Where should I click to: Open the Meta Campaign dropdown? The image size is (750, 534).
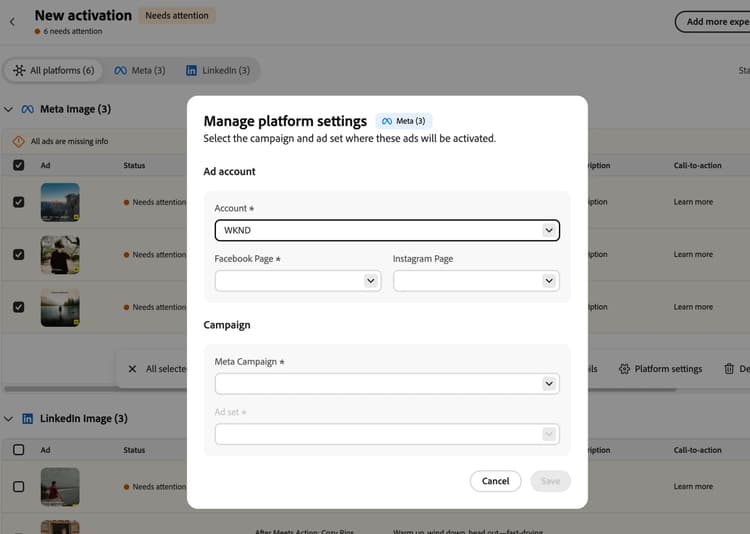tap(387, 384)
